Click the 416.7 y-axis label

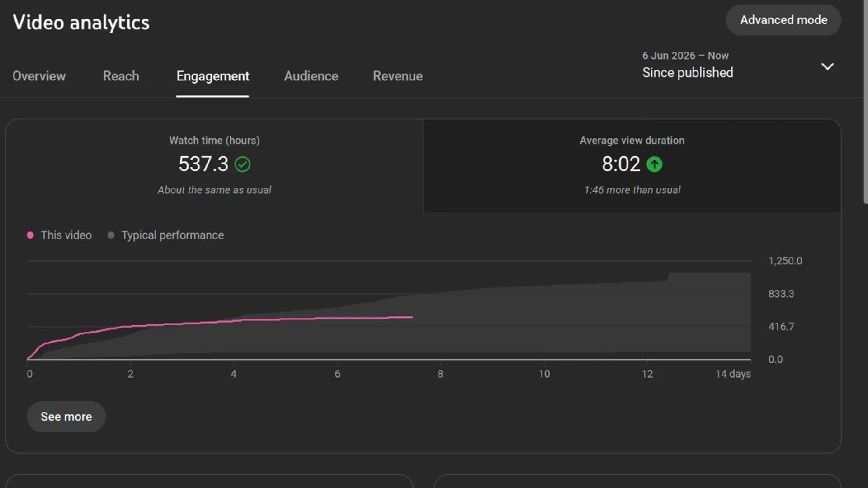[781, 327]
